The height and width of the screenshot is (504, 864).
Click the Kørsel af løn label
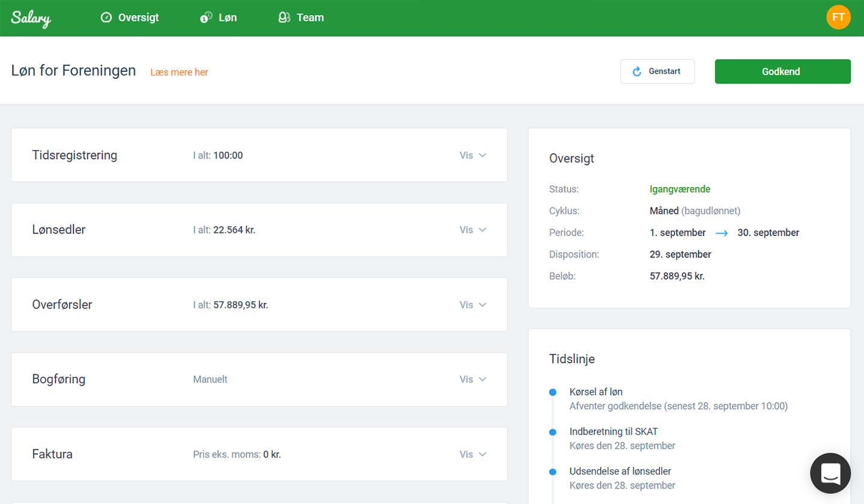coord(596,392)
